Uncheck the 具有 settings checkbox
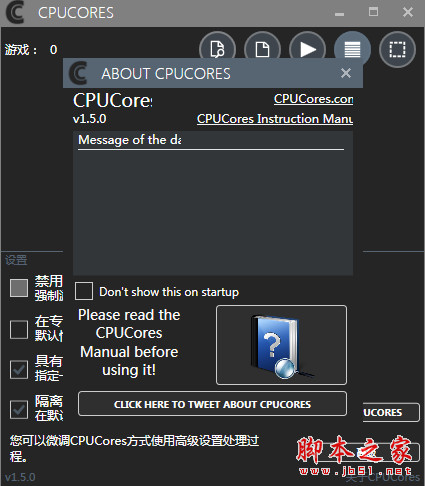The image size is (425, 486). pos(19,369)
